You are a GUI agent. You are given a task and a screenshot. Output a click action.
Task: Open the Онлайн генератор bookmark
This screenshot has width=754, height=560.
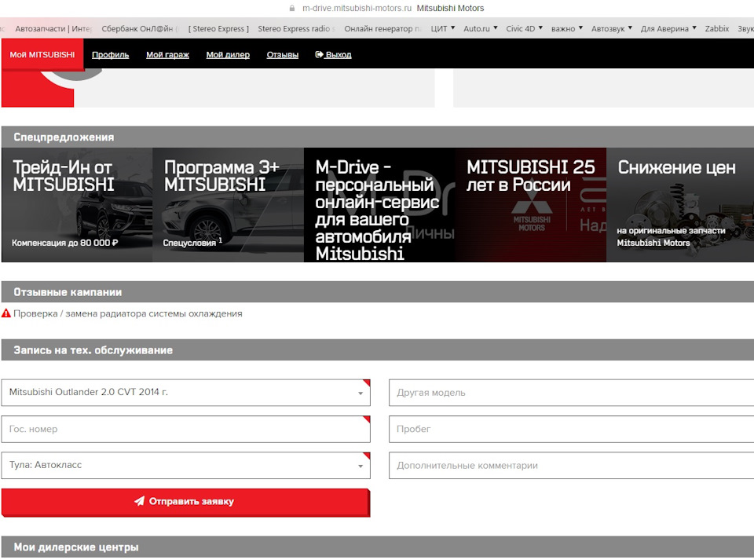[382, 28]
